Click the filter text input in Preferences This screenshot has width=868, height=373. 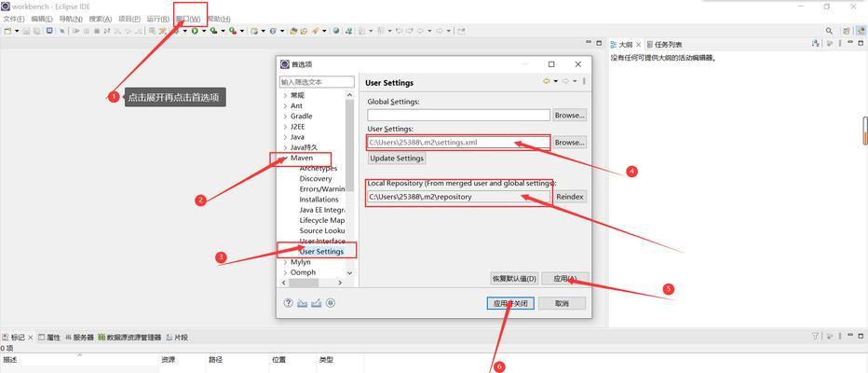[317, 82]
